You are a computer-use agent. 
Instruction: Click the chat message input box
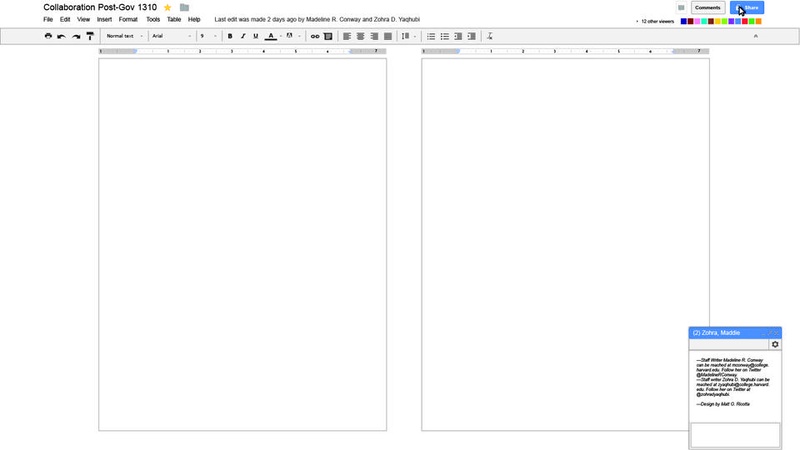tap(735, 435)
